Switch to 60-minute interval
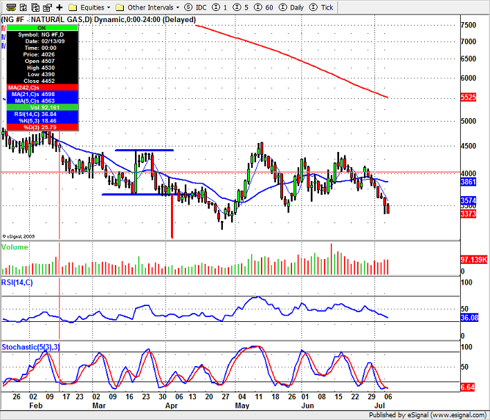490x420 pixels. pyautogui.click(x=263, y=7)
